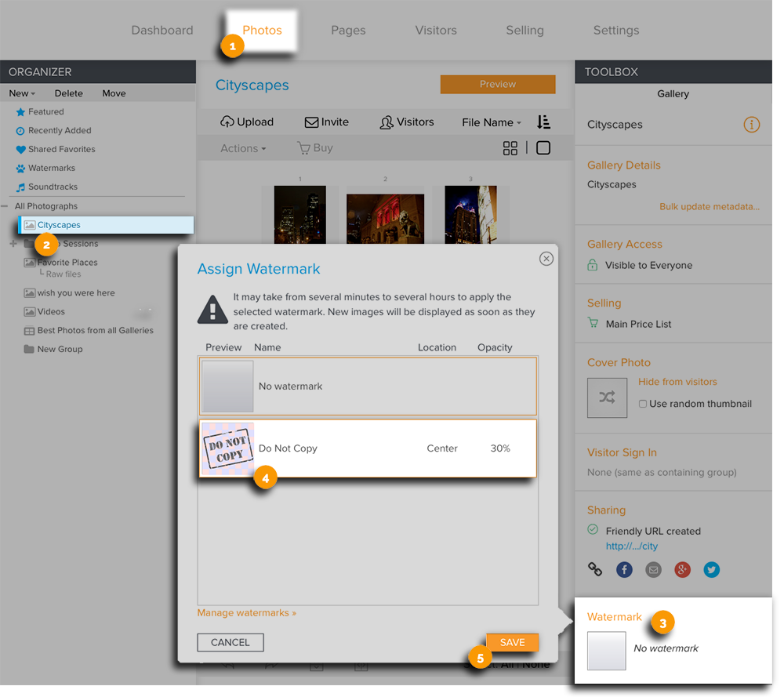Image resolution: width=784 pixels, height=697 pixels.
Task: Select Raw files sub-gallery
Action: 63,274
